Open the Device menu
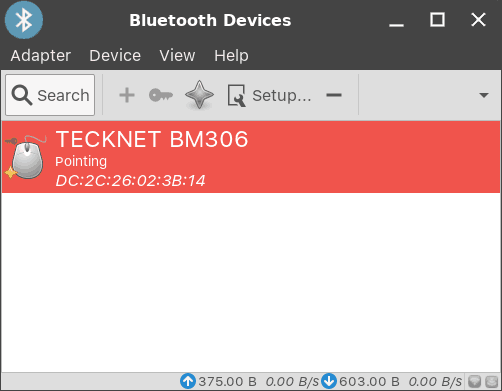Image resolution: width=502 pixels, height=391 pixels. coord(115,55)
